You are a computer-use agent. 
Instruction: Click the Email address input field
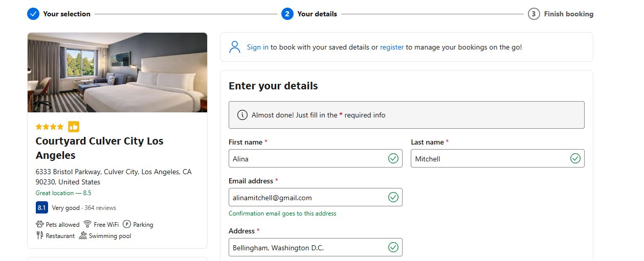point(316,197)
